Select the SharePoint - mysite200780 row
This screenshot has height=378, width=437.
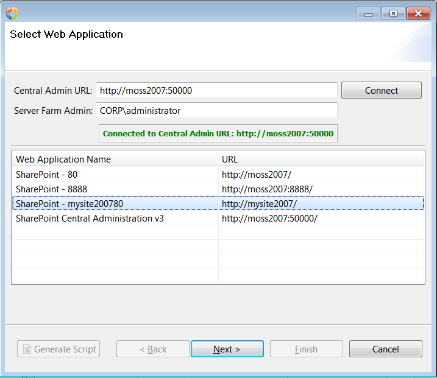(x=218, y=204)
